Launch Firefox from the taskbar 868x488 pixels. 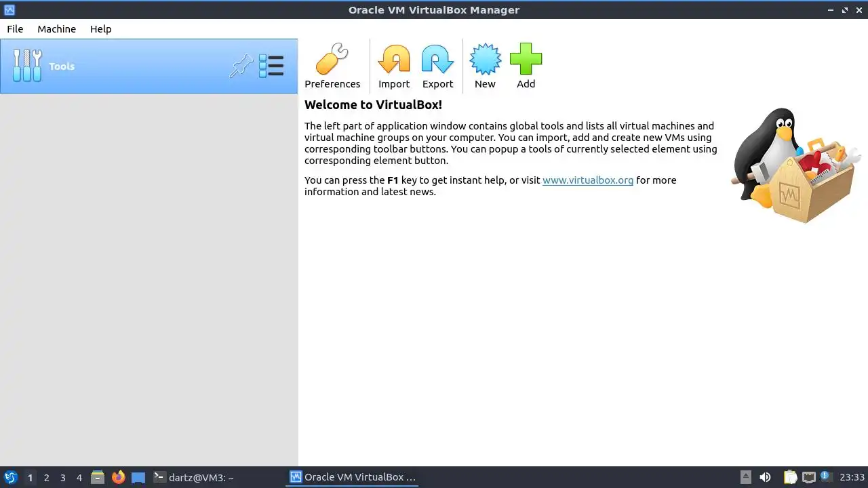coord(118,477)
